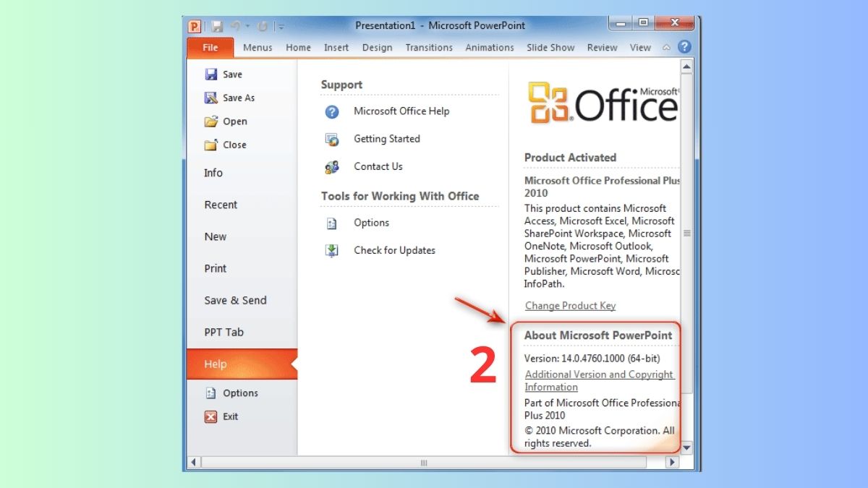Click Save in the backstage menu
Image resolution: width=868 pixels, height=488 pixels.
[232, 74]
